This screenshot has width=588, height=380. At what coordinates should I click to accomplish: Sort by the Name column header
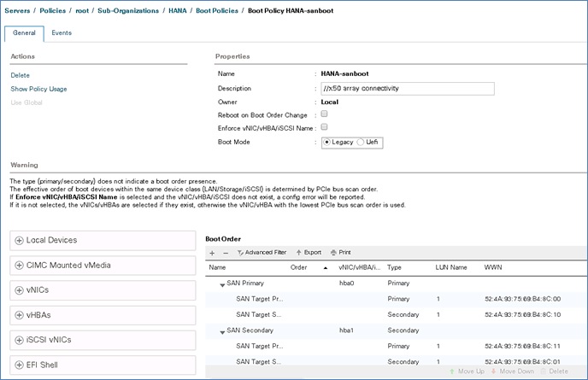point(217,267)
